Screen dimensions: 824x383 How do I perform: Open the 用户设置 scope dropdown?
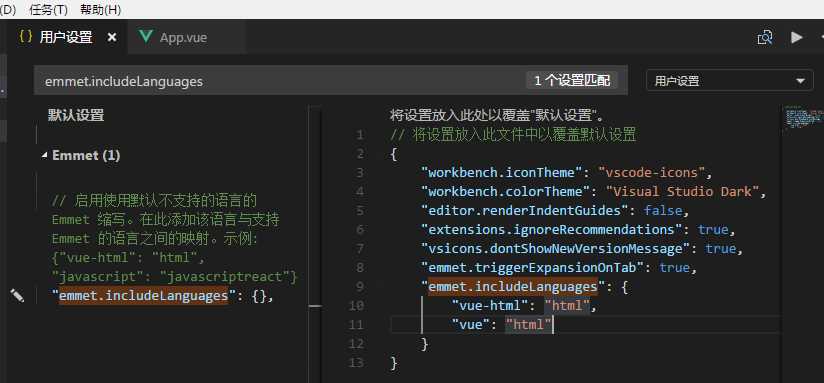729,81
